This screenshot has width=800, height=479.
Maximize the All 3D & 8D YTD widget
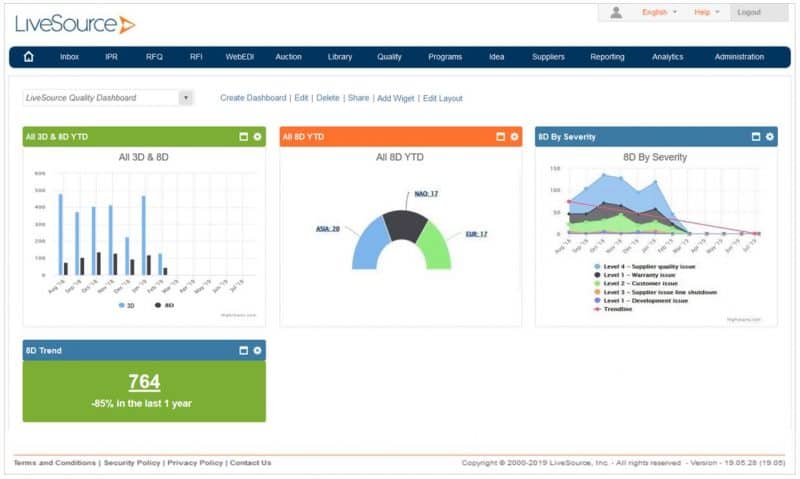pyautogui.click(x=243, y=137)
